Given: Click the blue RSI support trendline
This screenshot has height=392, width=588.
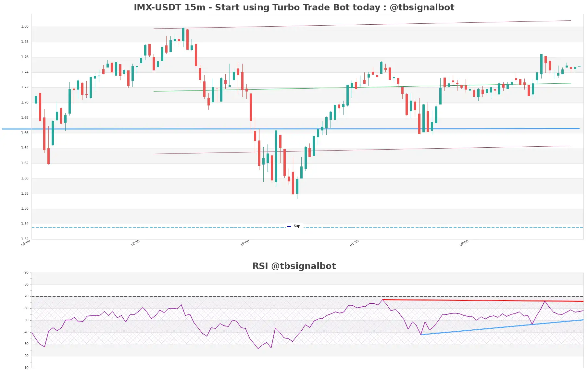Looking at the screenshot, I should [502, 327].
